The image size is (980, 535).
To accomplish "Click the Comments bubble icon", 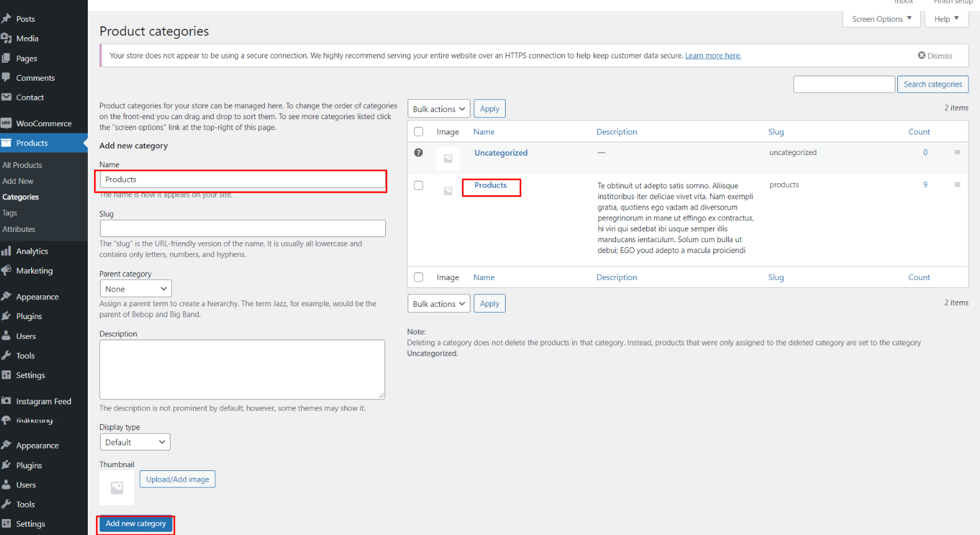I will [x=6, y=78].
